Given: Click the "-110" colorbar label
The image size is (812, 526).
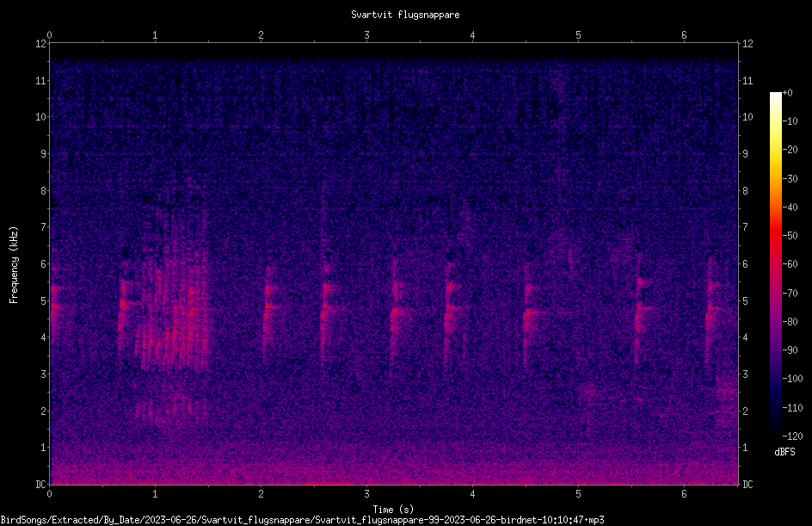Looking at the screenshot, I should (x=793, y=408).
